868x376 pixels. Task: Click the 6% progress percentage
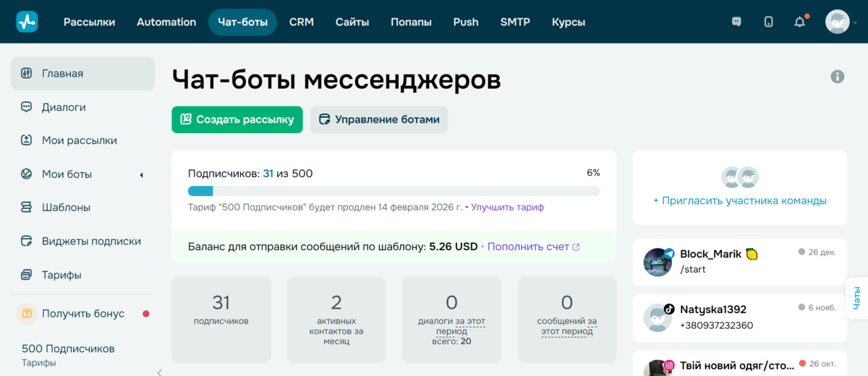point(593,173)
